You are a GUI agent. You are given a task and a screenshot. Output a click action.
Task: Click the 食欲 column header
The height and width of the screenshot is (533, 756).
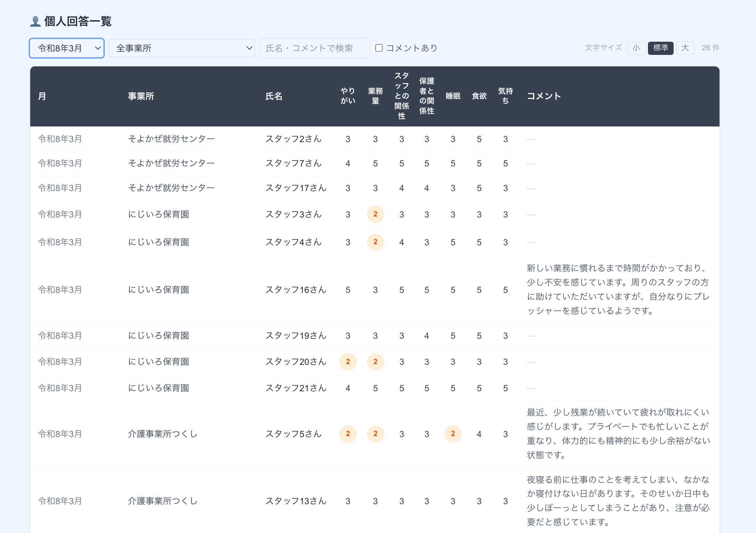(479, 96)
